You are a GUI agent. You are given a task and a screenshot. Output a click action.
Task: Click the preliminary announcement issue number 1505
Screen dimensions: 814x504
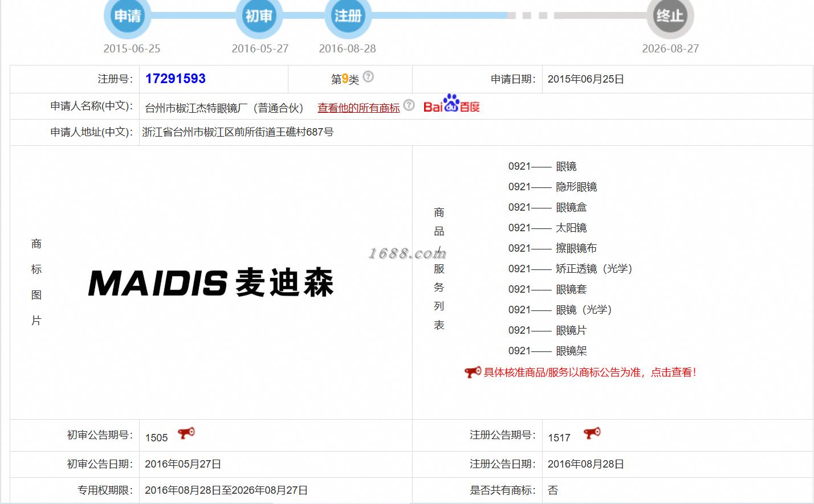156,437
